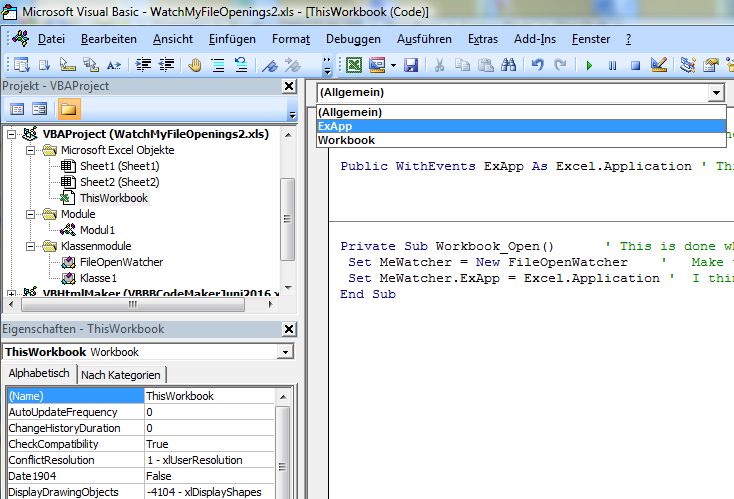Click the Indent toolbar icon
The height and width of the screenshot is (499, 734).
pyautogui.click(x=143, y=65)
